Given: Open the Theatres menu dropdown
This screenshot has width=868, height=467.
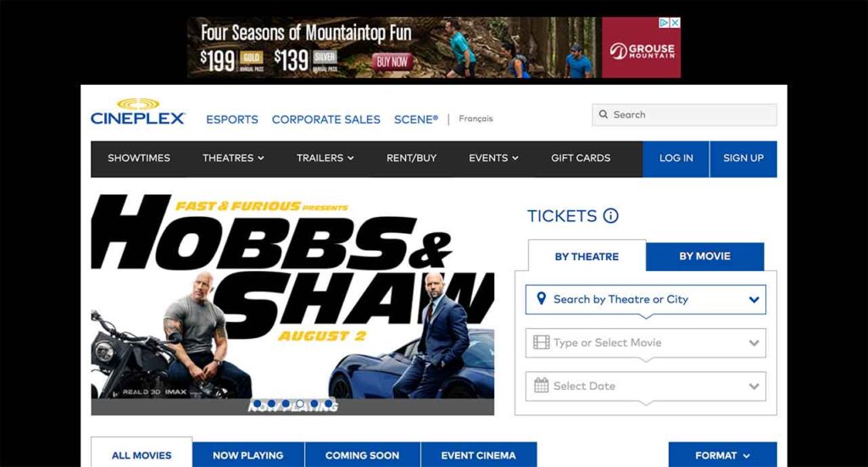Looking at the screenshot, I should tap(233, 158).
